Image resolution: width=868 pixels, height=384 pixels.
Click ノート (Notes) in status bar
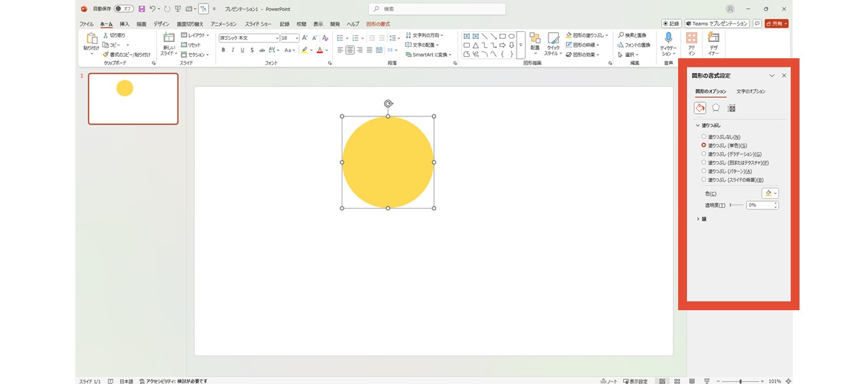click(609, 381)
